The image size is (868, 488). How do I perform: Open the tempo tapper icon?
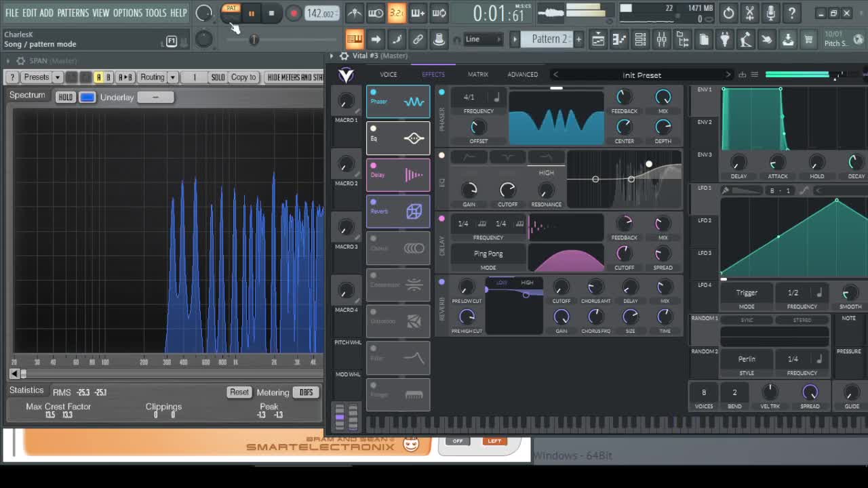745,39
